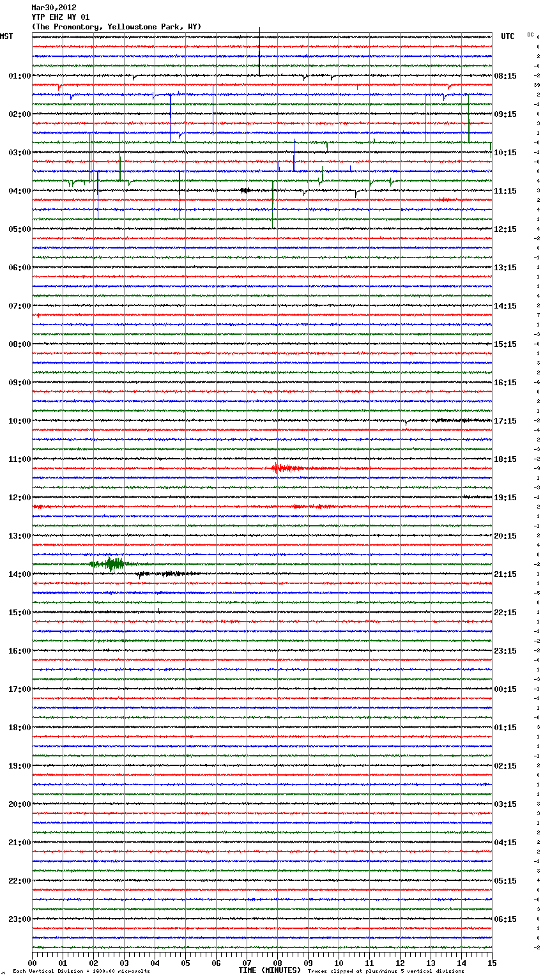Image resolution: width=543 pixels, height=980 pixels.
Task: Click the 10:00 MST time label
Action: pyautogui.click(x=20, y=420)
